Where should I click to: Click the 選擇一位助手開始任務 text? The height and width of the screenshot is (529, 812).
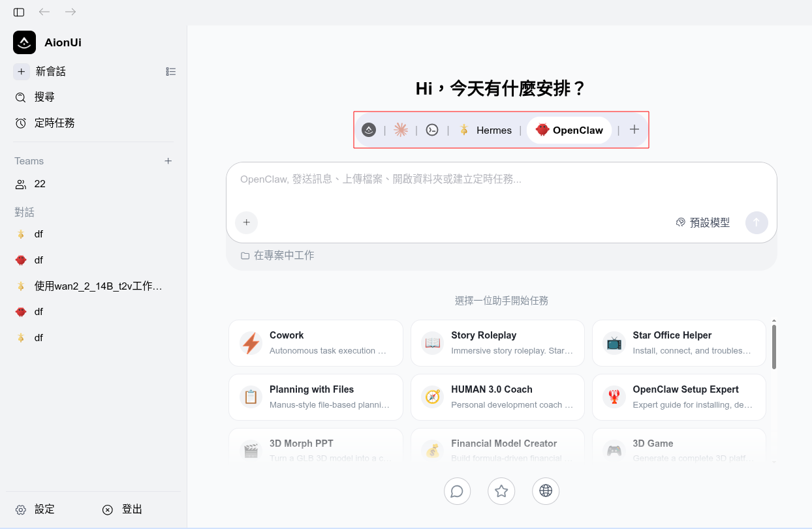tap(501, 301)
